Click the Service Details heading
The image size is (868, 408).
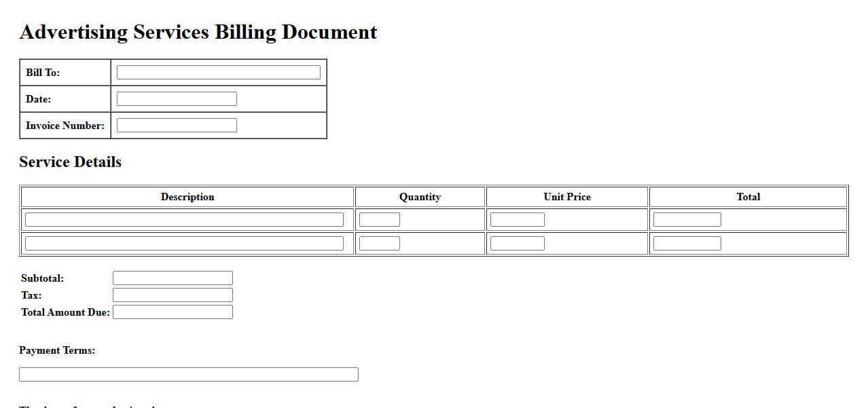pyautogui.click(x=71, y=162)
